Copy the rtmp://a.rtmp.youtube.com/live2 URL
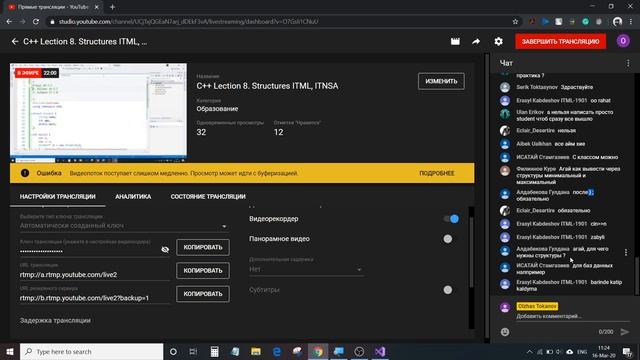Viewport: 640px width, 360px height. (203, 271)
